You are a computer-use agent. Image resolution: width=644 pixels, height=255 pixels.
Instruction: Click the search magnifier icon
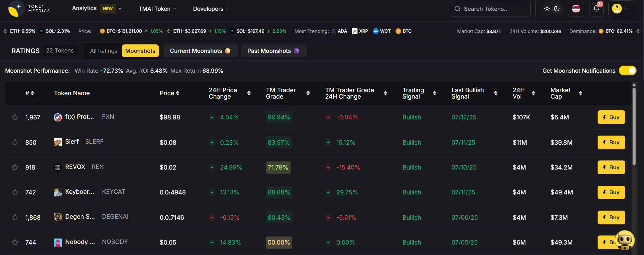(457, 9)
